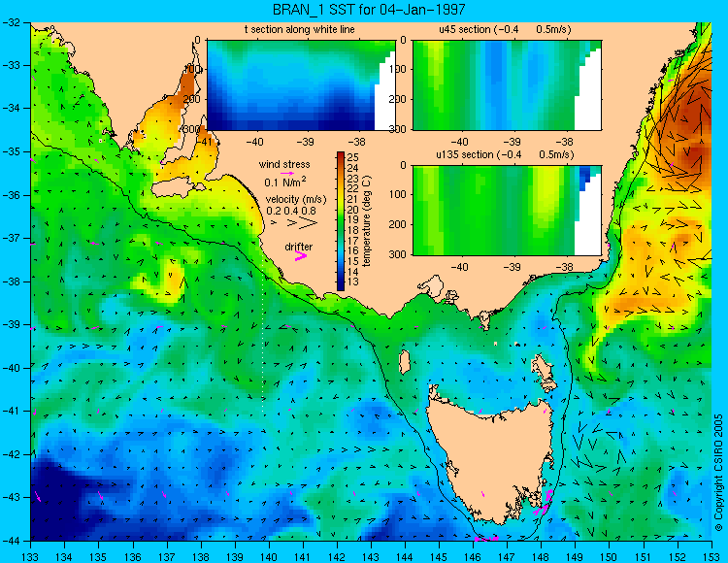Click the green middle of temperature color bar

(x=341, y=225)
